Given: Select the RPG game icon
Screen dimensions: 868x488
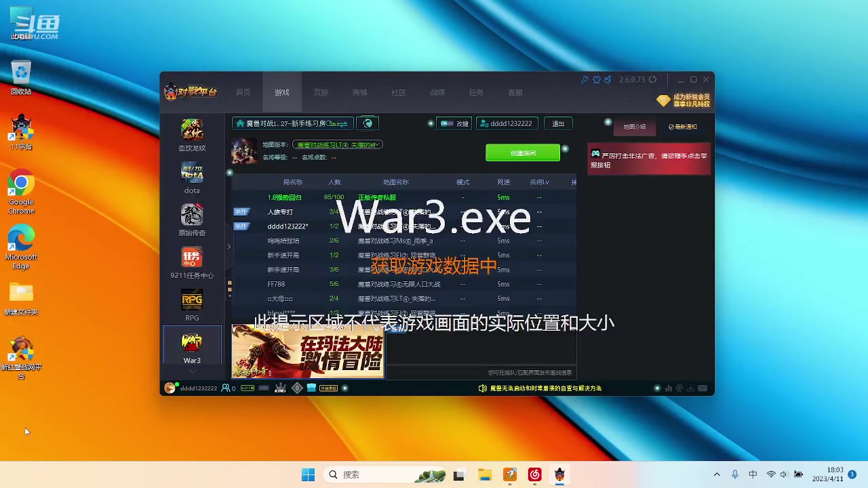Looking at the screenshot, I should [192, 305].
